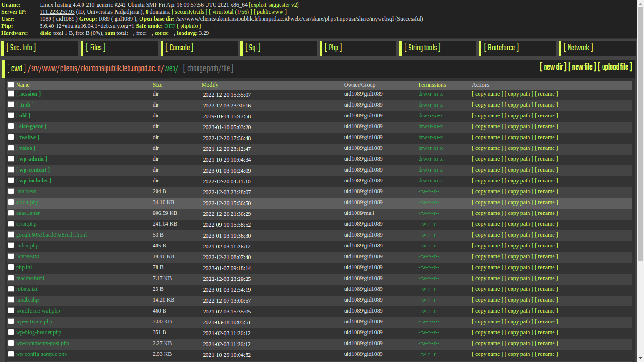Tick the wp-config-sample.php checkbox
Screen dimensions: 644x362
point(11,354)
